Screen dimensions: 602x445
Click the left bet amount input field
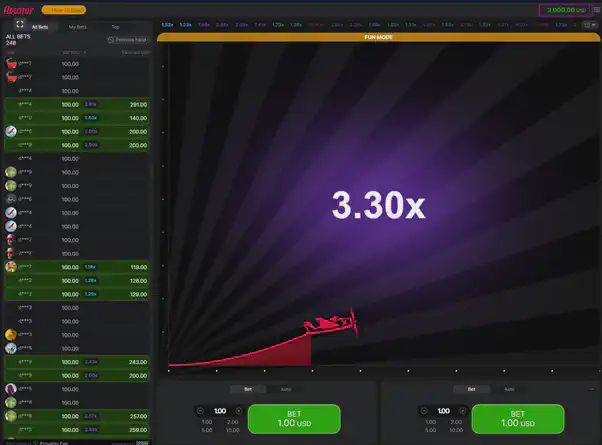(219, 411)
